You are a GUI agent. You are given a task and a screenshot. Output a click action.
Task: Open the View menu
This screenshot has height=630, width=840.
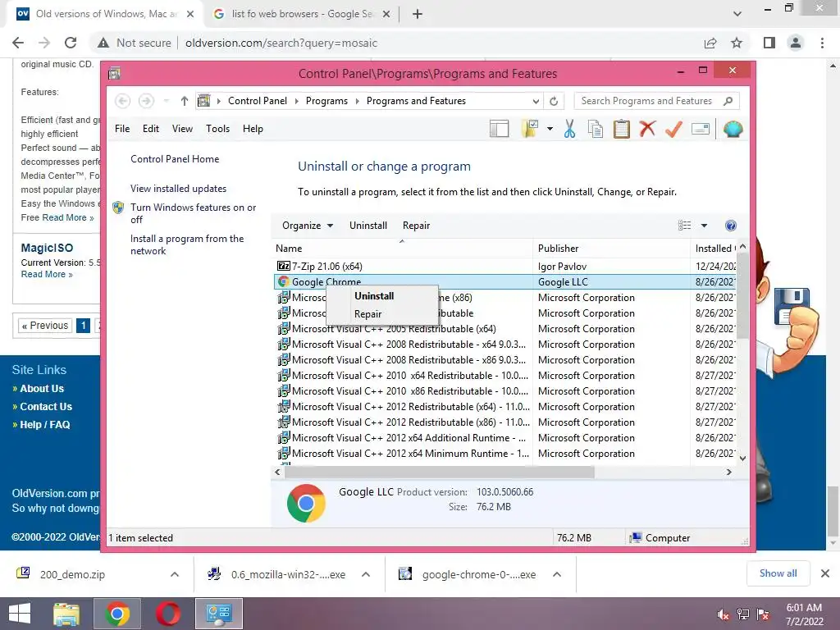[182, 129]
